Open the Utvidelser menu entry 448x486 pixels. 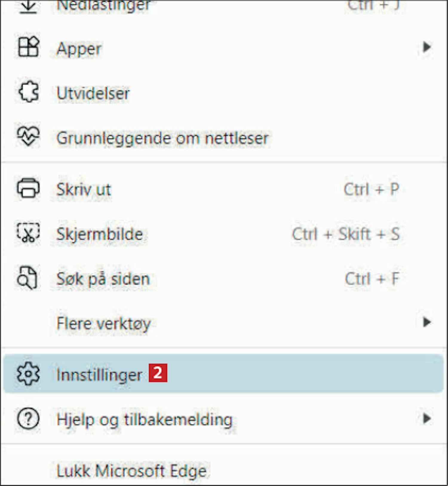click(224, 93)
